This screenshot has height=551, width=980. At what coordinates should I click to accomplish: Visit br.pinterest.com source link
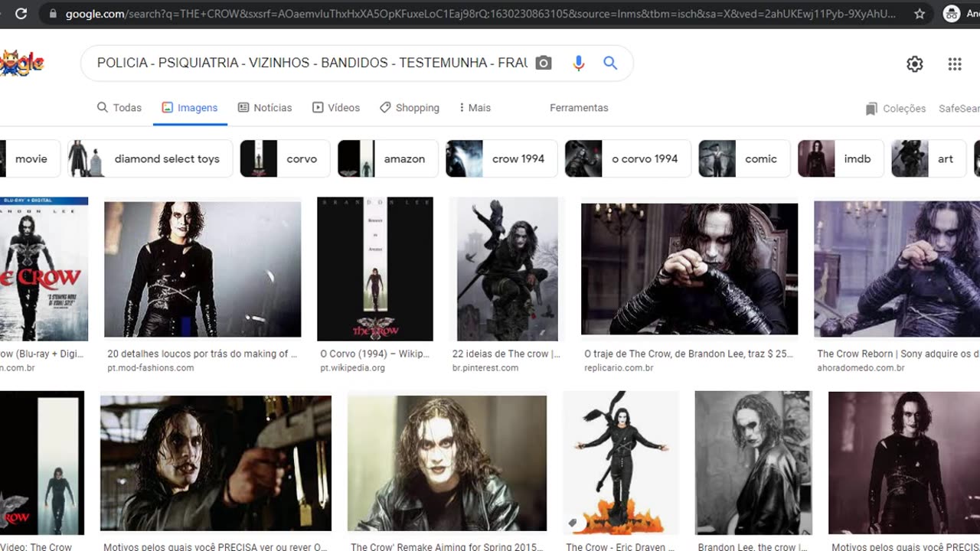point(485,368)
